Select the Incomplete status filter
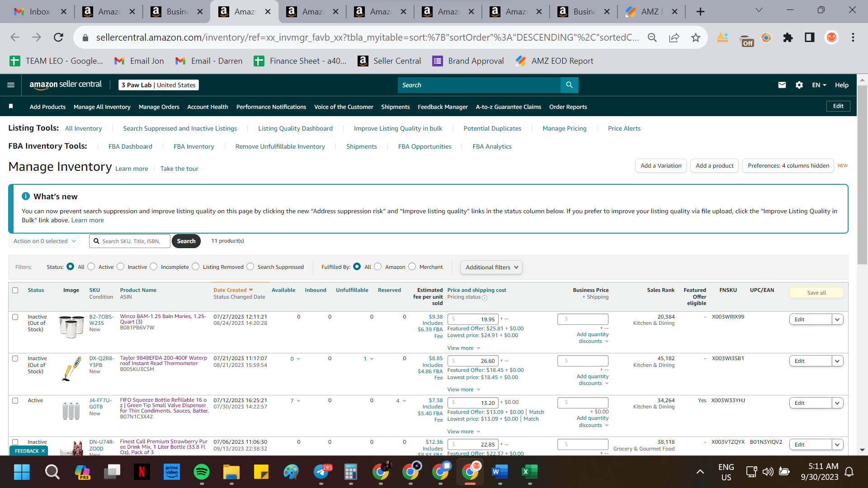The height and width of the screenshot is (488, 868). point(154,267)
